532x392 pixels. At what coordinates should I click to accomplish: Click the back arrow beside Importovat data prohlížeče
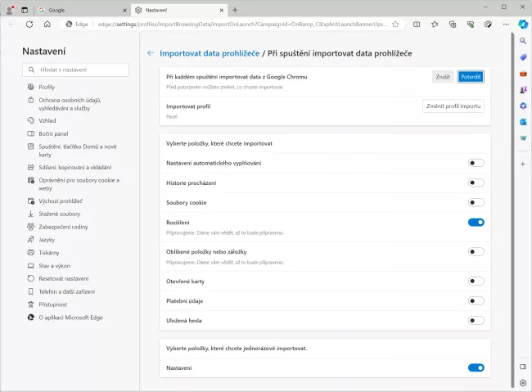point(151,53)
